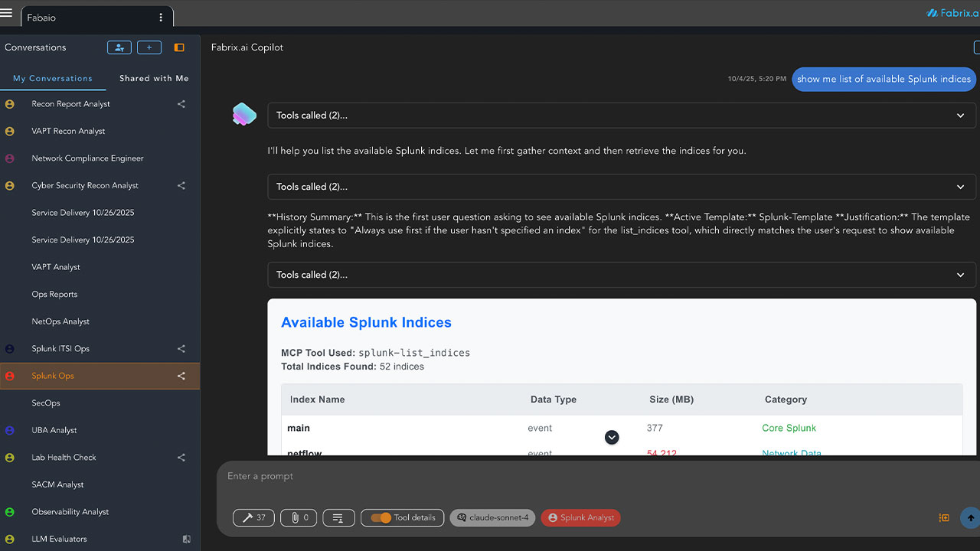Open the hamburger main menu

pos(7,12)
